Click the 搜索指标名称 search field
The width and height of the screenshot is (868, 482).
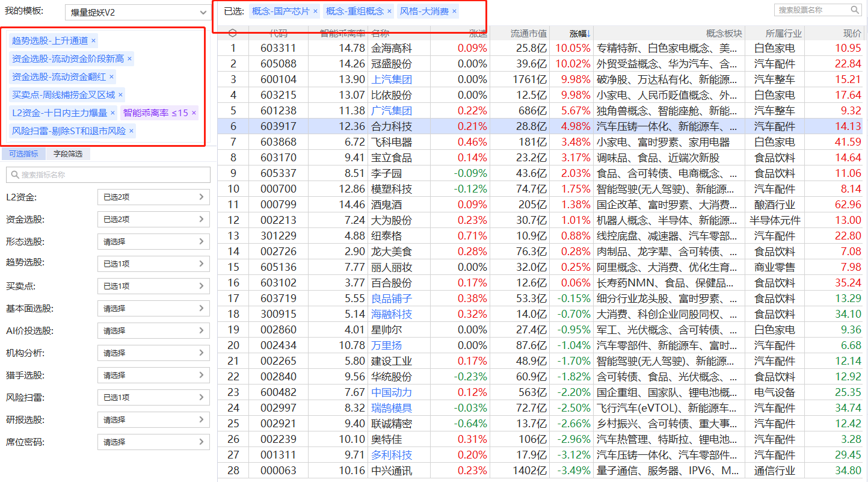coord(108,175)
